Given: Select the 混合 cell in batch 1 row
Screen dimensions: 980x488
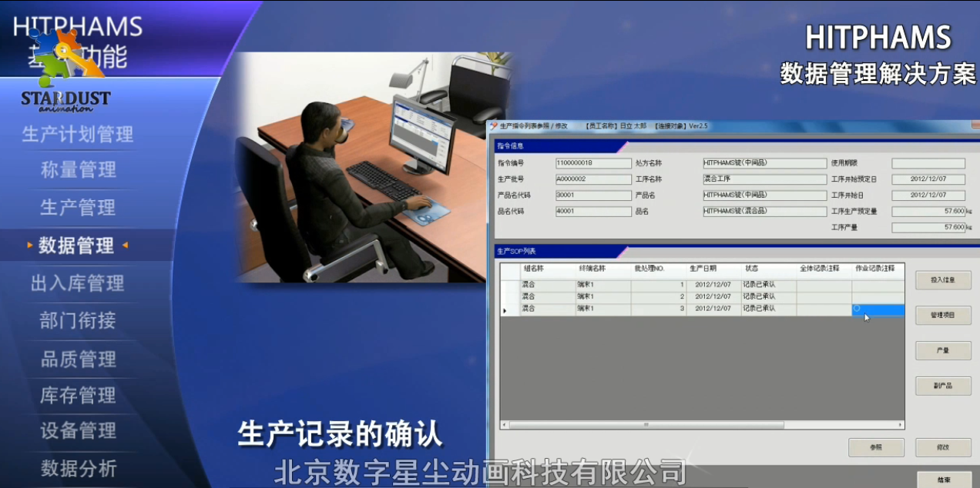Looking at the screenshot, I should click(548, 285).
